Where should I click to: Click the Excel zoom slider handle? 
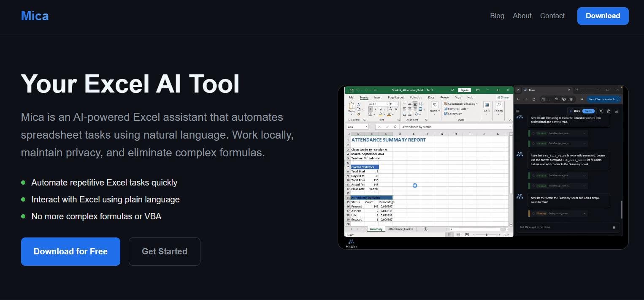(x=487, y=235)
